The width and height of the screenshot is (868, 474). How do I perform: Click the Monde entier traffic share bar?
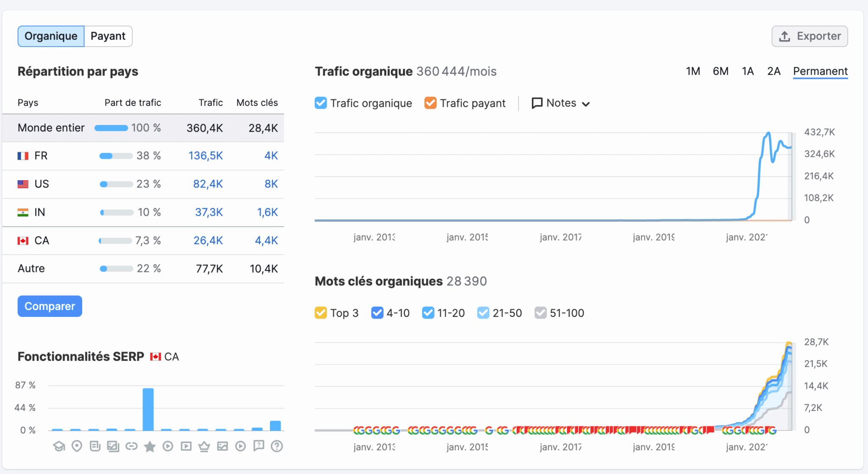pyautogui.click(x=111, y=128)
